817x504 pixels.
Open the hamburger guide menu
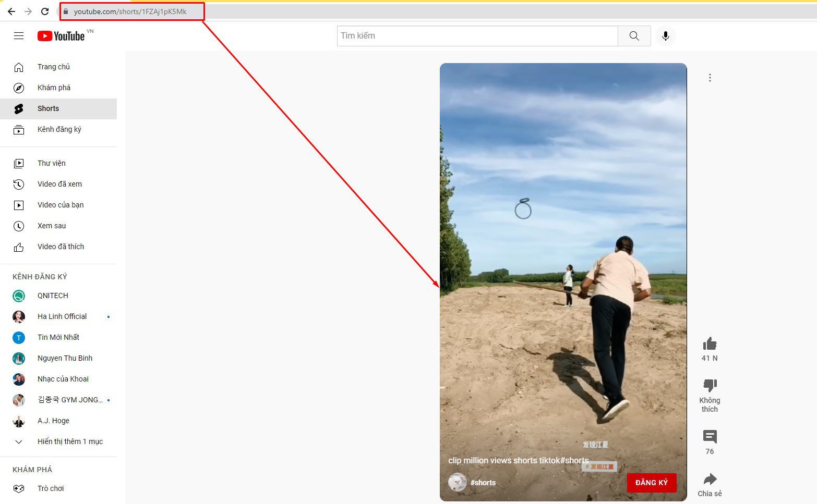click(19, 36)
